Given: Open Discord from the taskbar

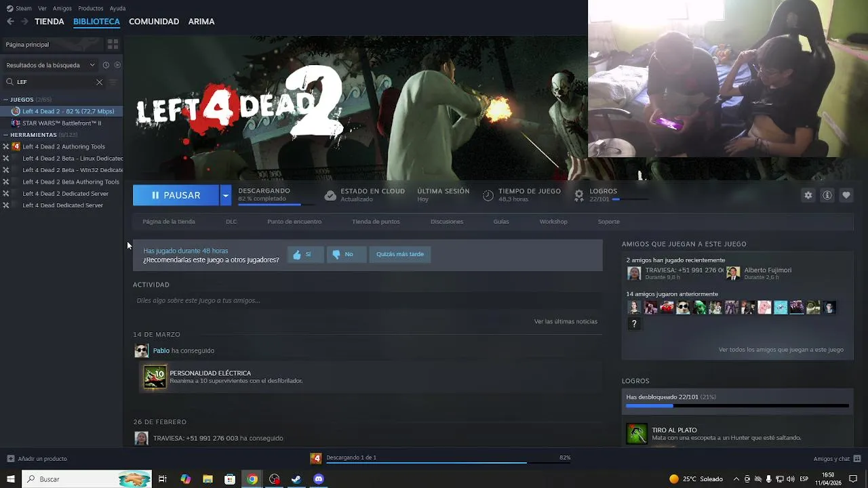Looking at the screenshot, I should point(319,479).
